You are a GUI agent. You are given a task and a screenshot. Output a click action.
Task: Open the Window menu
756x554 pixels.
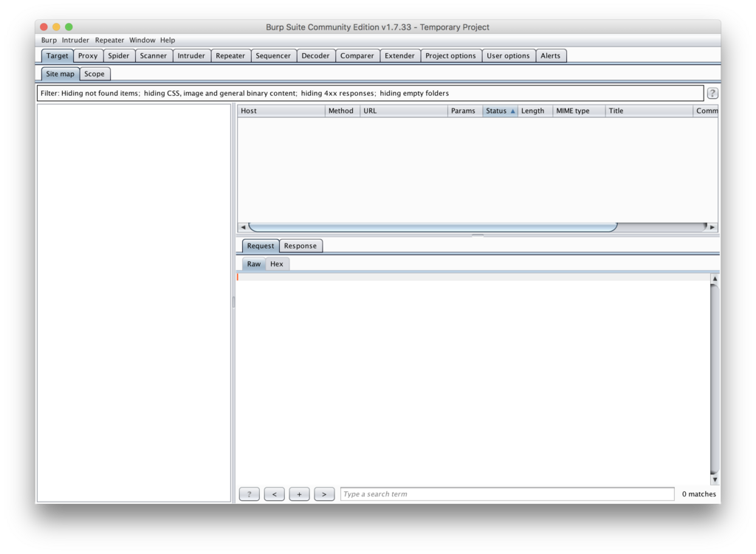[x=142, y=40]
